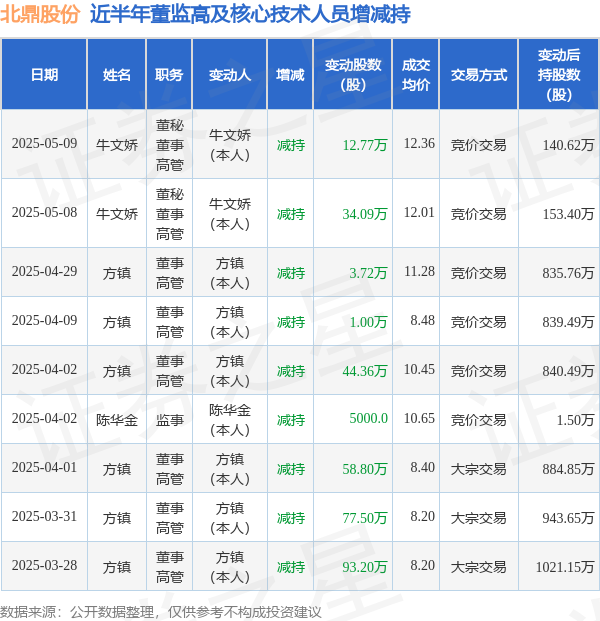Click the average price 8.48
600x621 pixels.
coord(423,320)
